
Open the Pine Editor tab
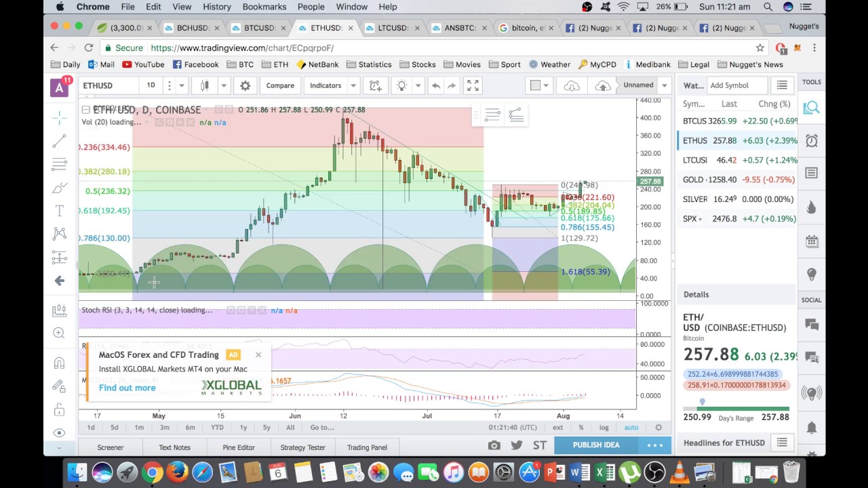click(x=239, y=447)
